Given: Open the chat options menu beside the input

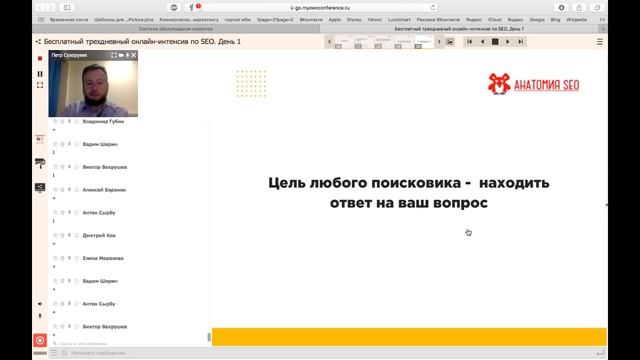Looking at the screenshot, I should click(54, 353).
